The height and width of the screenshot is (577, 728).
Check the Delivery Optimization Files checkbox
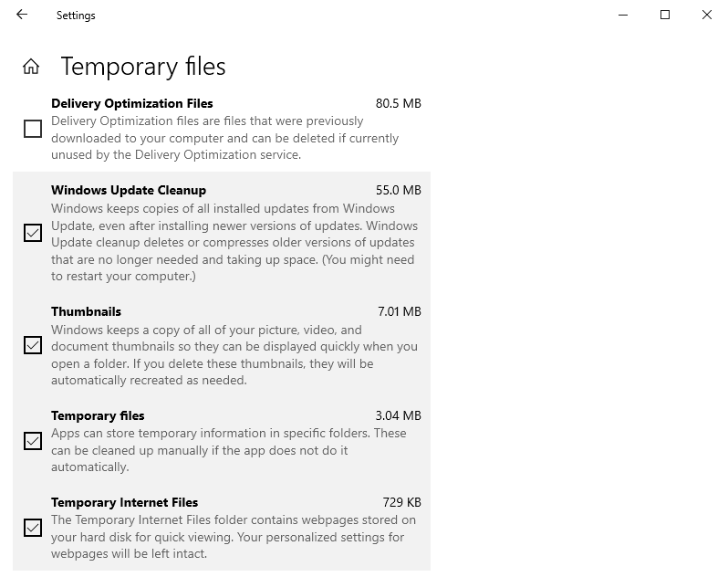click(33, 129)
